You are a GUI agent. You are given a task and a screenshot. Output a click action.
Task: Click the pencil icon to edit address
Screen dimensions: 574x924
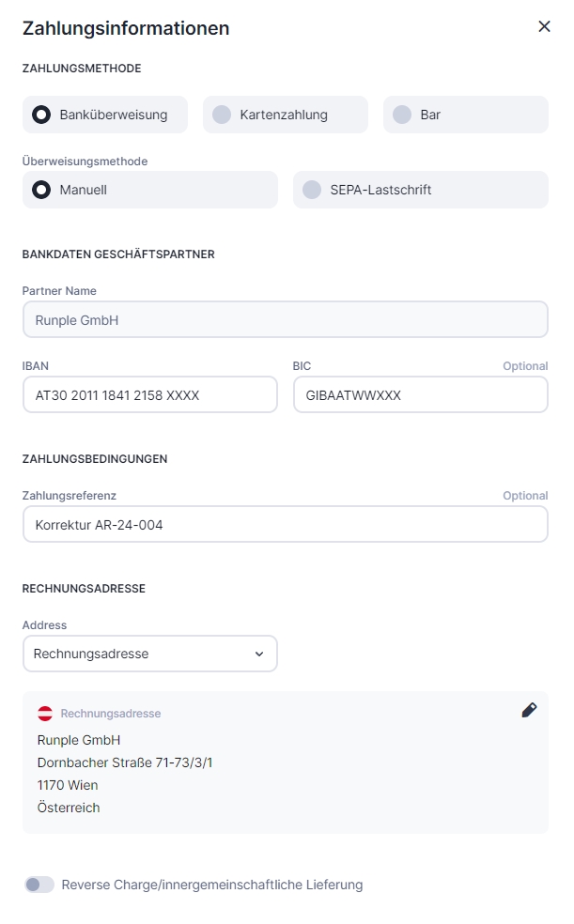pos(529,710)
